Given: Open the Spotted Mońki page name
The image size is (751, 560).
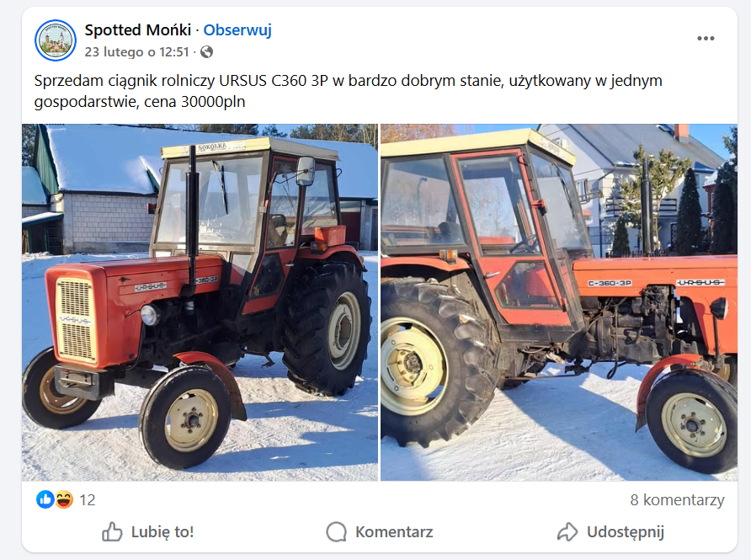Looking at the screenshot, I should pos(138,29).
